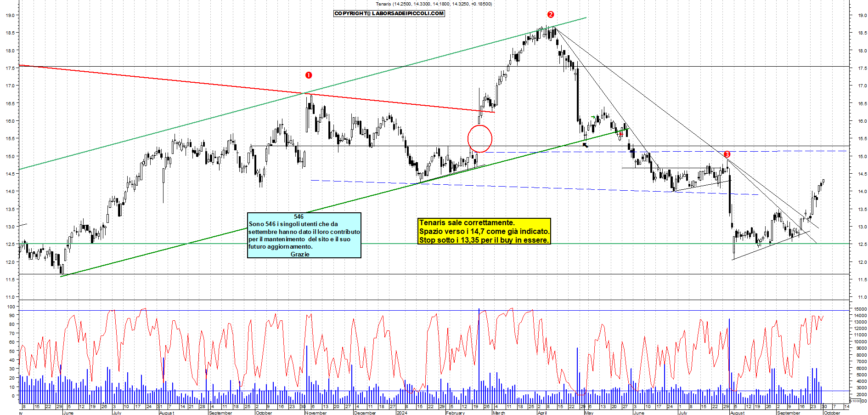Screen dimensions: 868x415
Task: Click the 'December' date axis label
Action: 365,413
